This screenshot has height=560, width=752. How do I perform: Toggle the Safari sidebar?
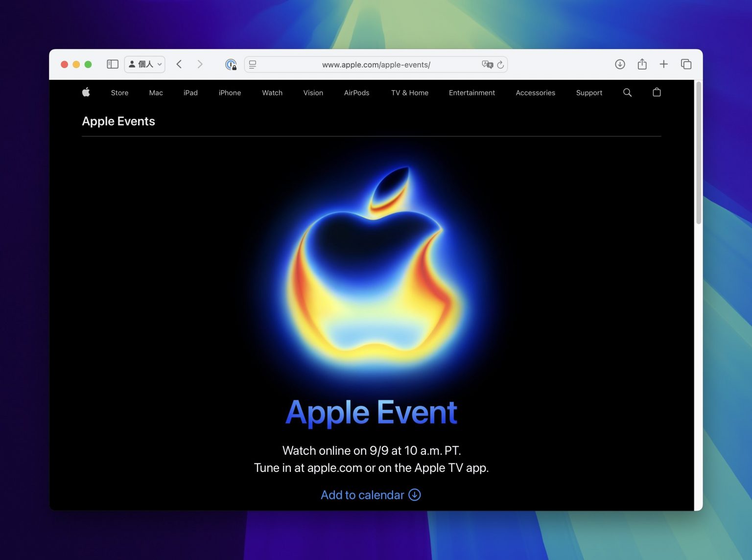113,64
